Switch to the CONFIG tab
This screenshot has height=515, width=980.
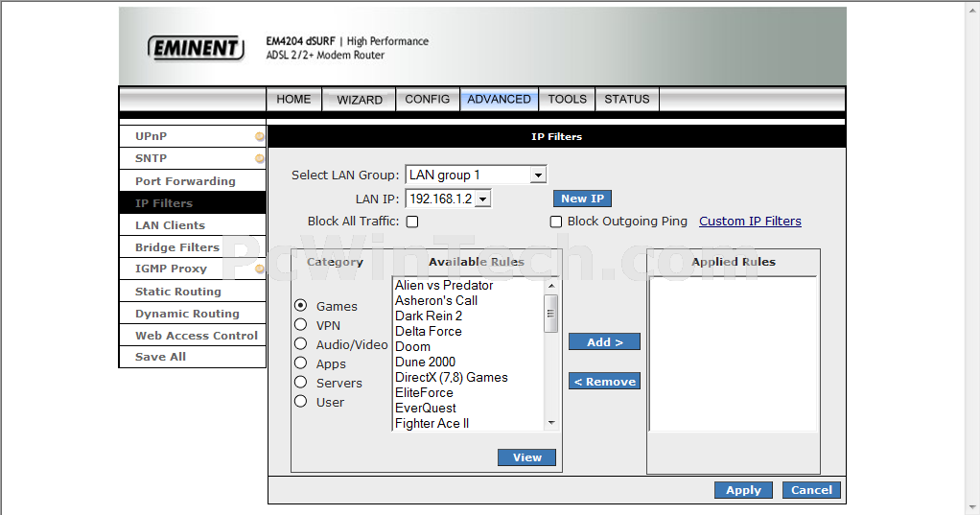tap(428, 100)
